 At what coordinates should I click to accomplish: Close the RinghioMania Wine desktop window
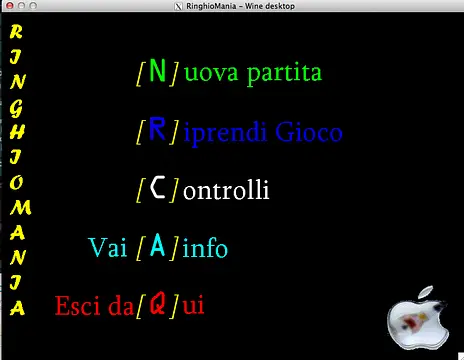pos(10,6)
